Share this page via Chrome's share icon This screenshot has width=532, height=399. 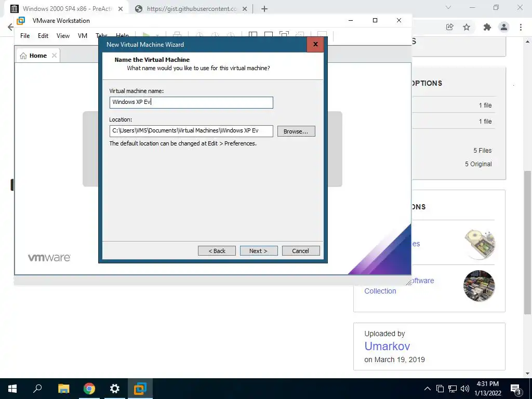pos(449,27)
